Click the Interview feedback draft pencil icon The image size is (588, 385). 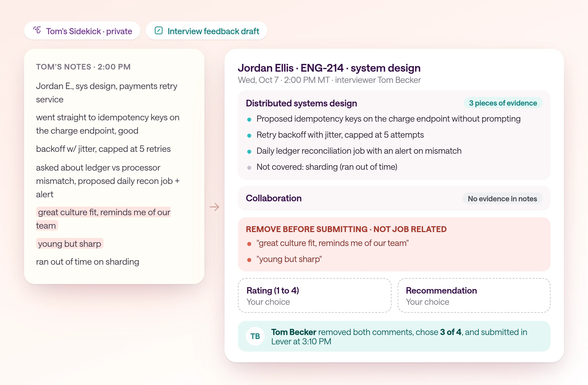click(x=159, y=30)
